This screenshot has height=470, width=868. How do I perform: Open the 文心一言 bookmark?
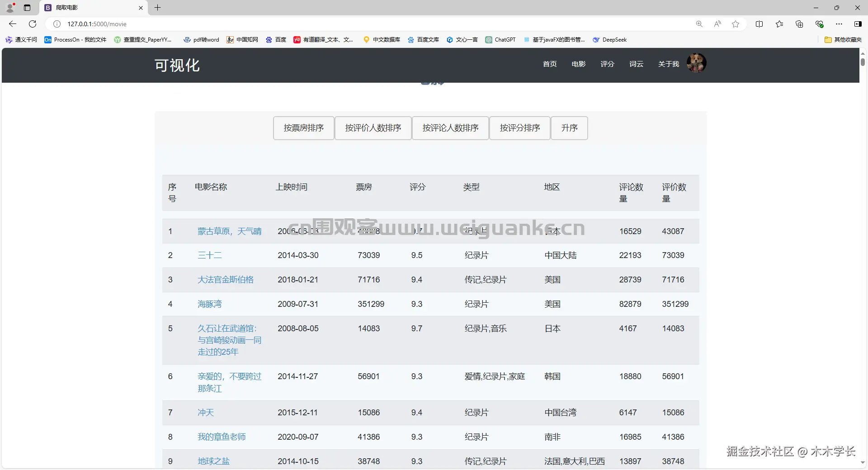point(462,40)
